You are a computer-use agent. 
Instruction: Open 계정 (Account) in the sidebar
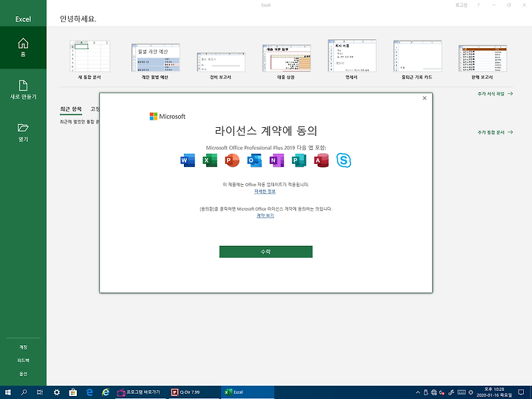click(23, 347)
